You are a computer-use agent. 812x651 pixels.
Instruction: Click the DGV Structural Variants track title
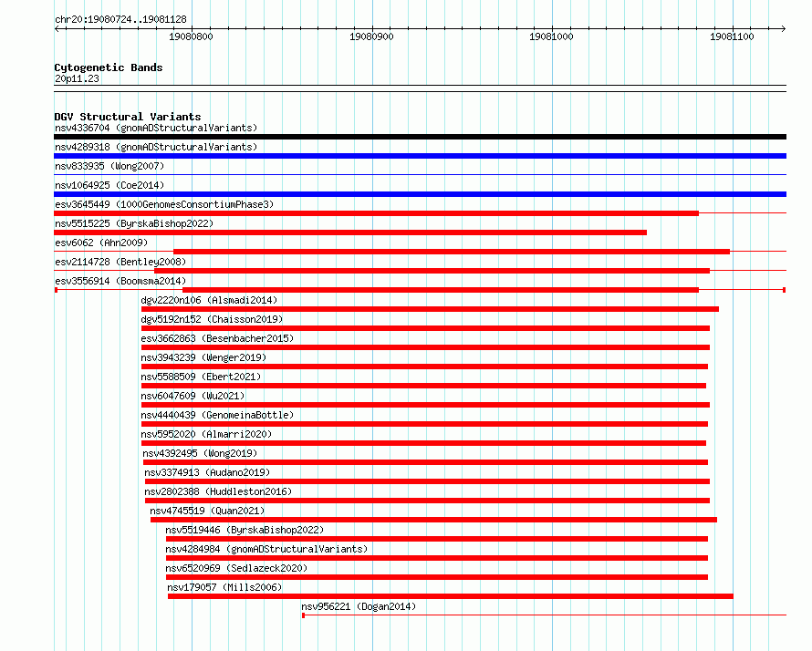pos(128,117)
